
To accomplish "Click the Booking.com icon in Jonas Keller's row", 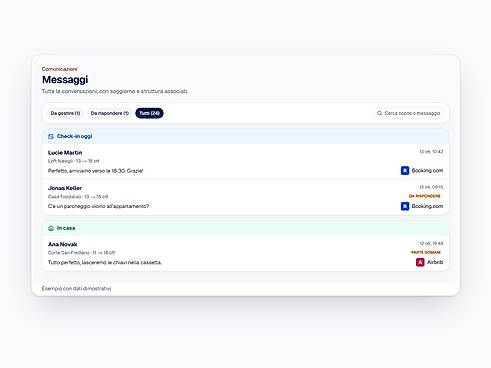I will tap(405, 206).
